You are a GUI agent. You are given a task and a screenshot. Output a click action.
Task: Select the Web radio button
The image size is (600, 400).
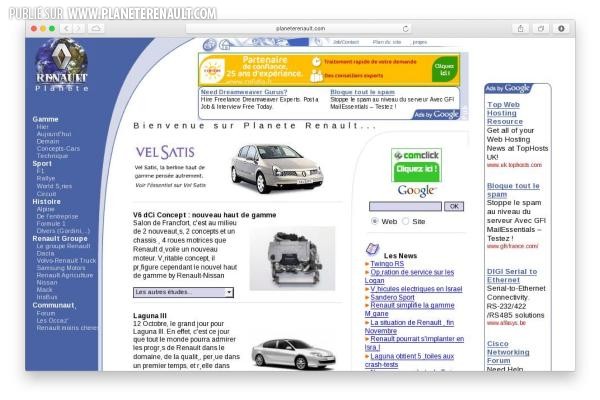point(375,221)
